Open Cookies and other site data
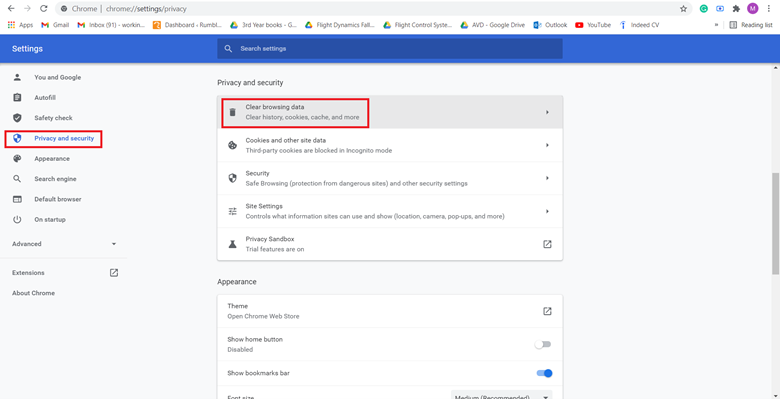Screen dimensions: 780x399 click(390, 145)
